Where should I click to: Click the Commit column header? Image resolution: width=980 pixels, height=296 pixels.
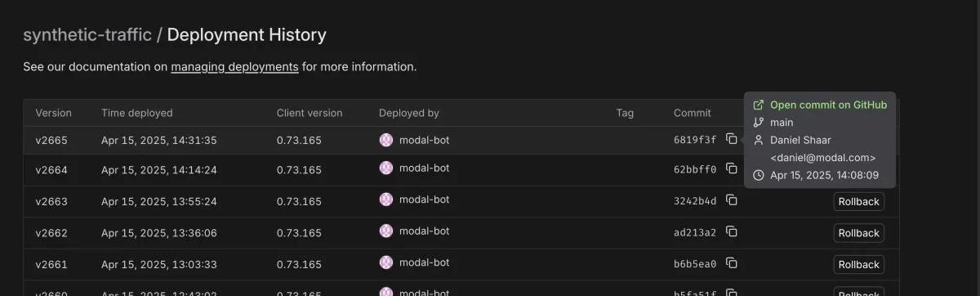coord(693,113)
